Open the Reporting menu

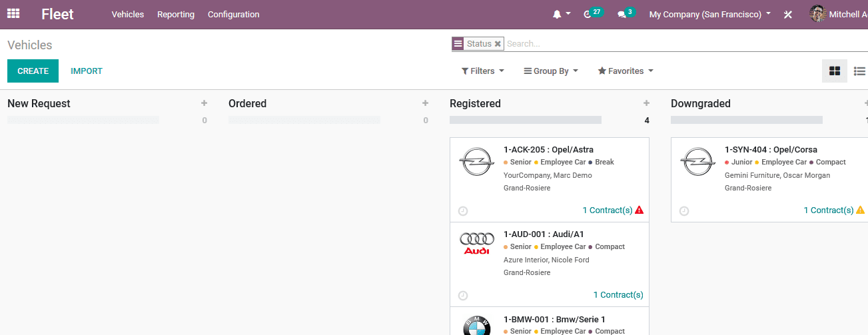click(176, 14)
